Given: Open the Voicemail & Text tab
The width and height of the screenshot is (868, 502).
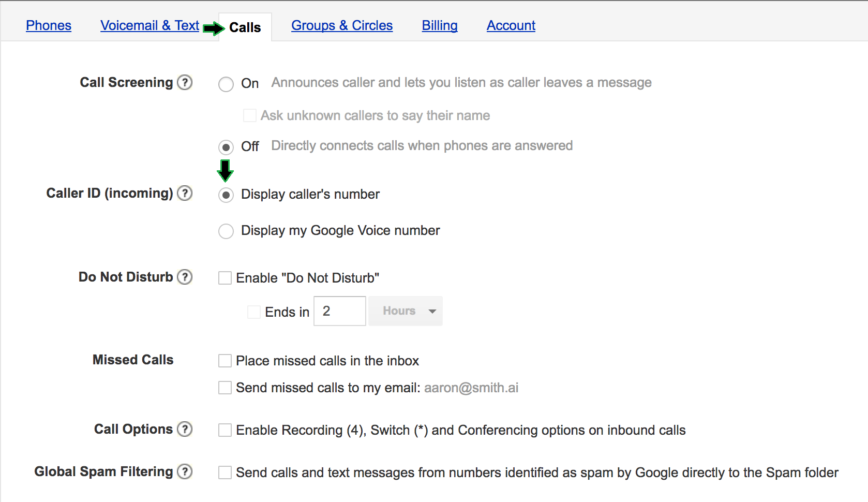Looking at the screenshot, I should click(x=149, y=25).
